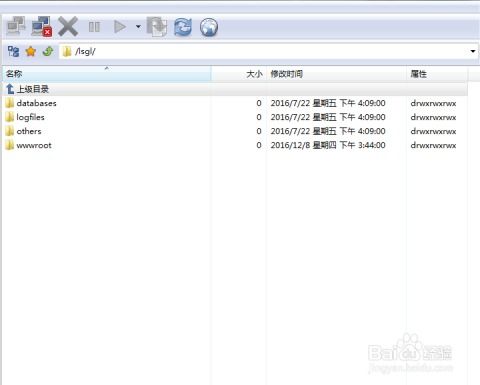Screen dimensions: 480x385
Task: Click the pause transfer icon
Action: [x=94, y=27]
